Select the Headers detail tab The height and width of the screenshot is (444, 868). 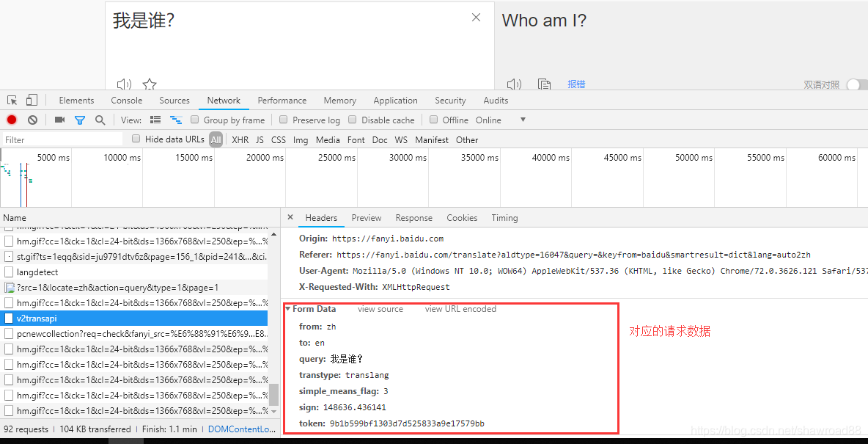click(x=321, y=218)
